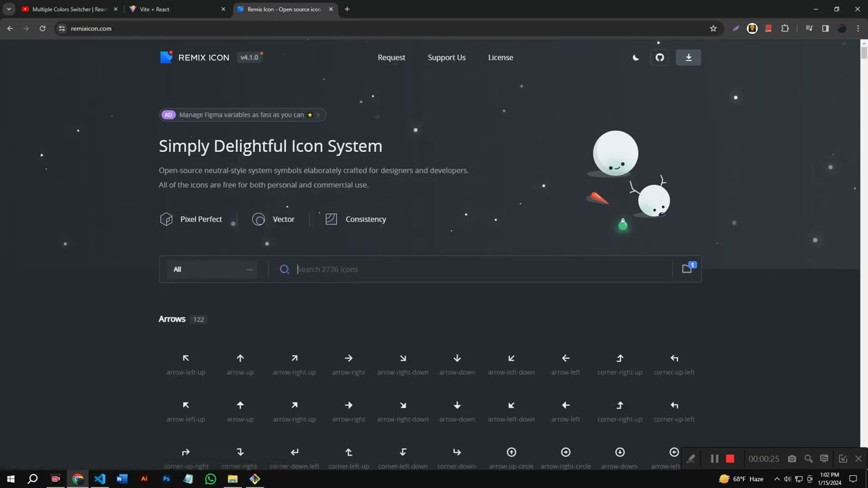Screen dimensions: 868x488
Task: Click the arrow-up-circle icon
Action: pyautogui.click(x=511, y=452)
